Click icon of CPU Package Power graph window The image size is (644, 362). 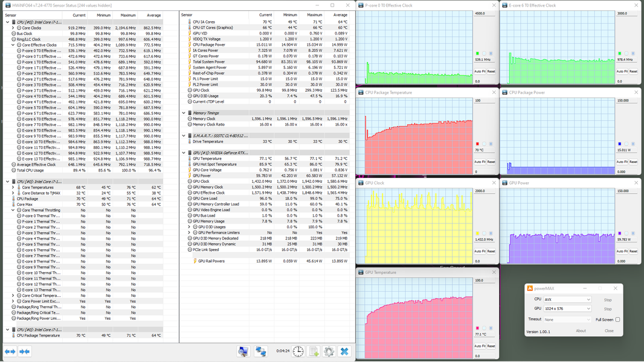(x=505, y=92)
